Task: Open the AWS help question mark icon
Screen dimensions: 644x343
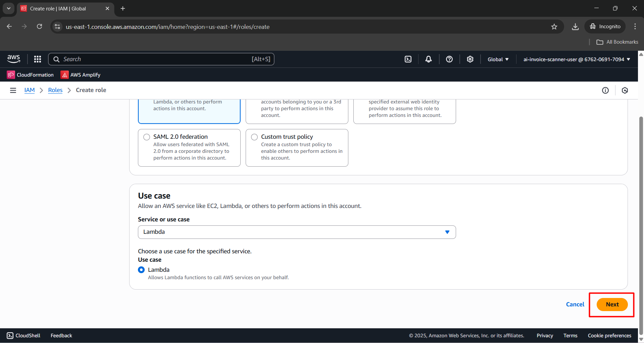Action: click(x=449, y=59)
